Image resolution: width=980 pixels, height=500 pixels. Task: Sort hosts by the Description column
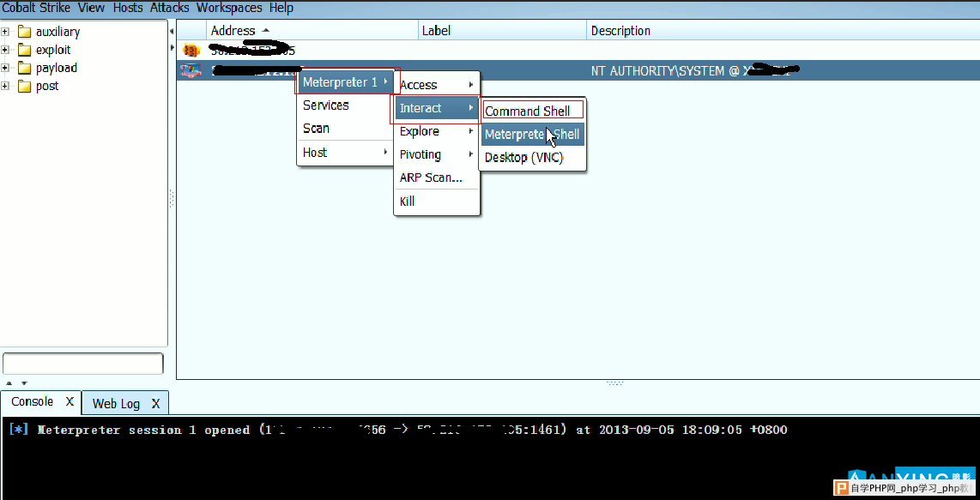click(783, 31)
